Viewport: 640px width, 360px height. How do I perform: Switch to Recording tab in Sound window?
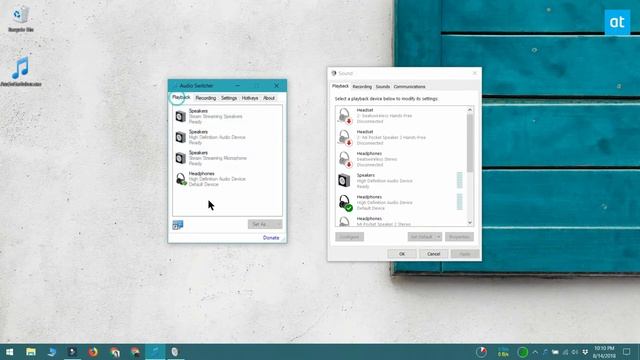(x=362, y=87)
